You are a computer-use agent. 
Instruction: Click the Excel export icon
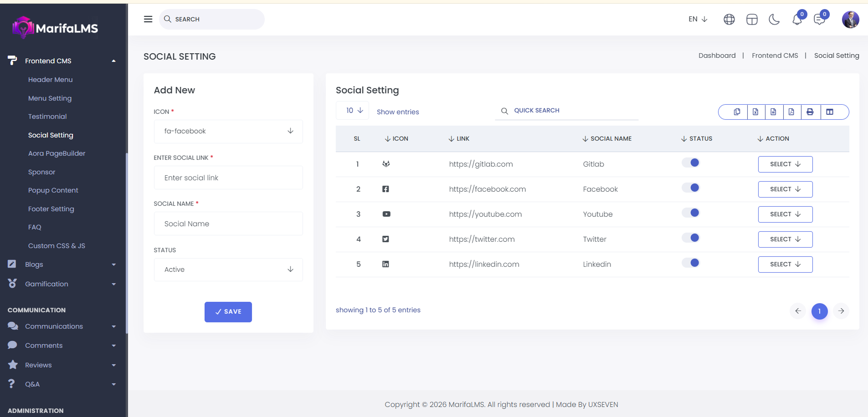pos(755,112)
